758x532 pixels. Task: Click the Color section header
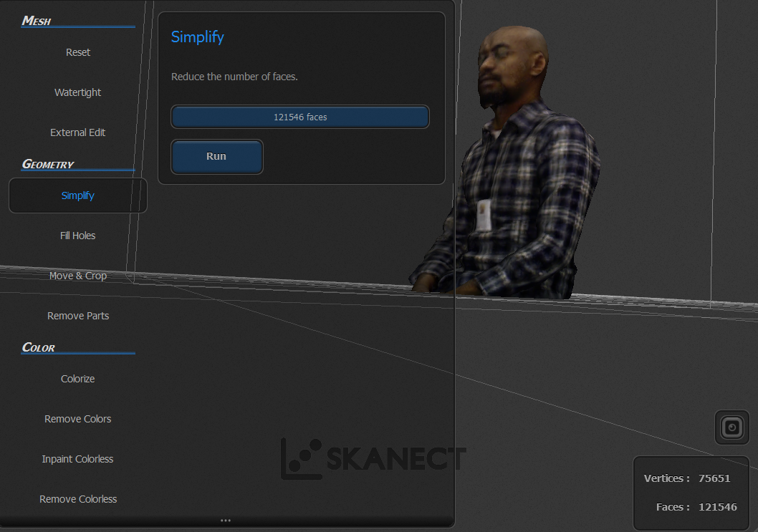click(39, 347)
